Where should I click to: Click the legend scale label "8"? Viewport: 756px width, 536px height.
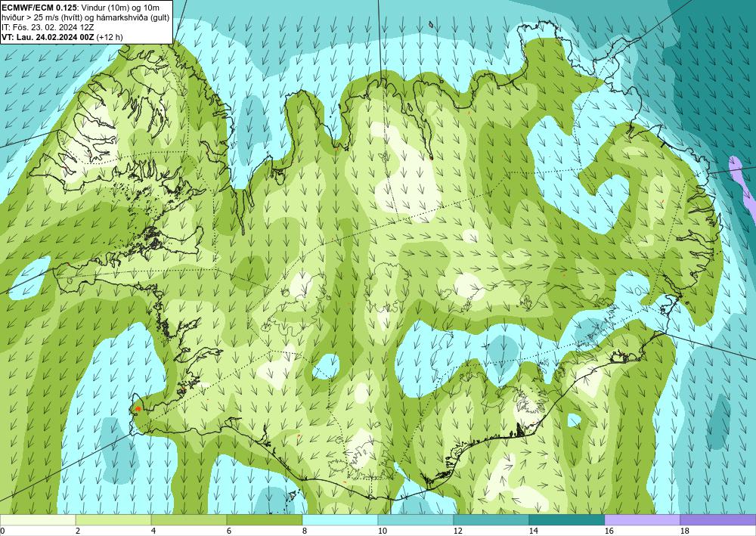pyautogui.click(x=305, y=531)
